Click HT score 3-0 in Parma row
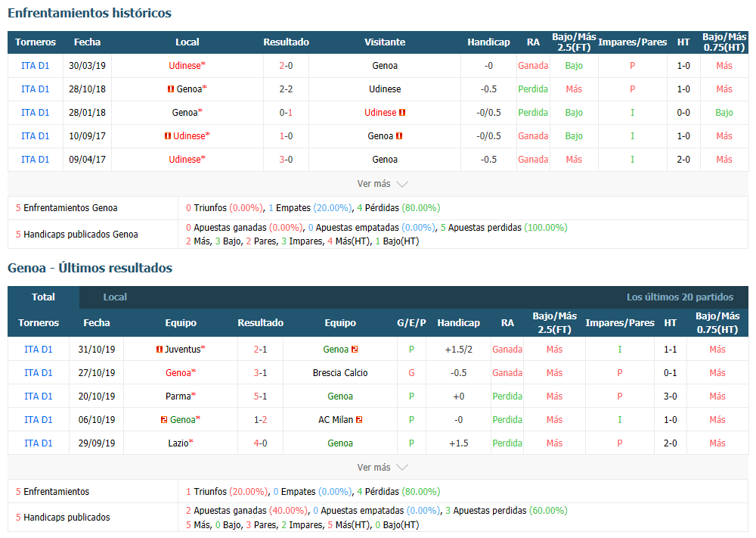This screenshot has height=538, width=756. tap(670, 397)
